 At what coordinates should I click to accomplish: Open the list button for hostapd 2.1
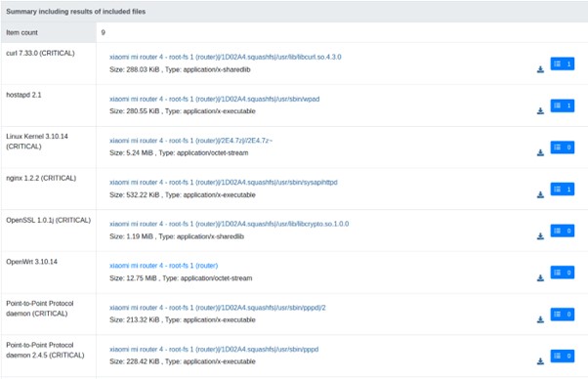coord(563,105)
